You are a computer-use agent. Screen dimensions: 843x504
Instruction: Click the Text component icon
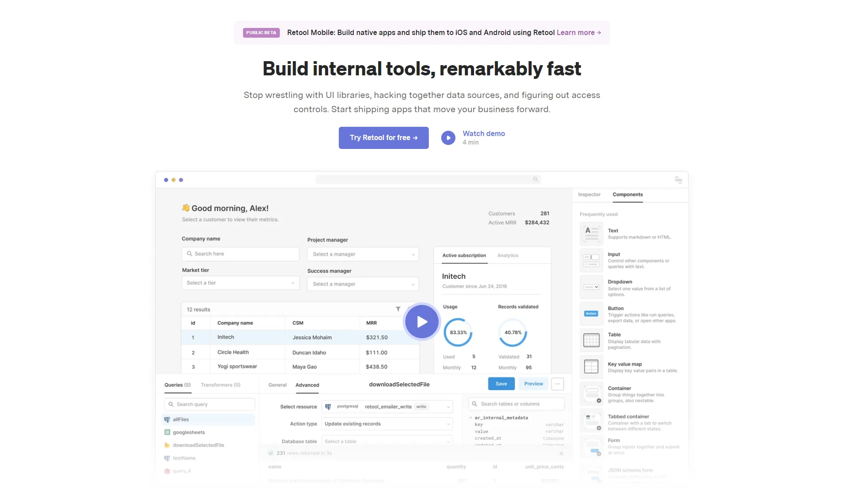pos(592,234)
